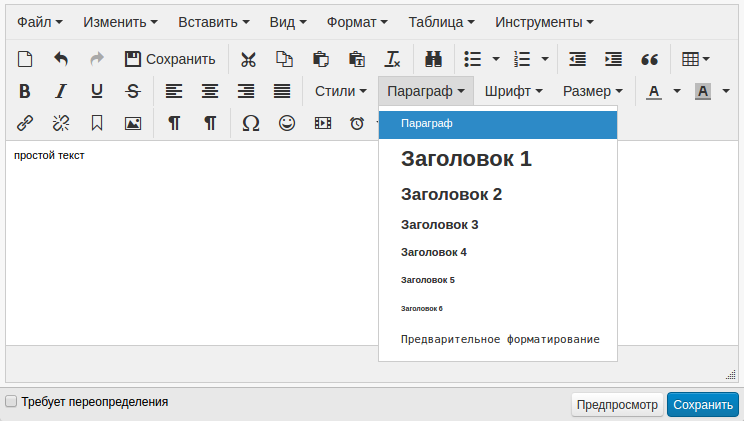The image size is (744, 421).
Task: Set right-to-left text direction
Action: coord(210,123)
